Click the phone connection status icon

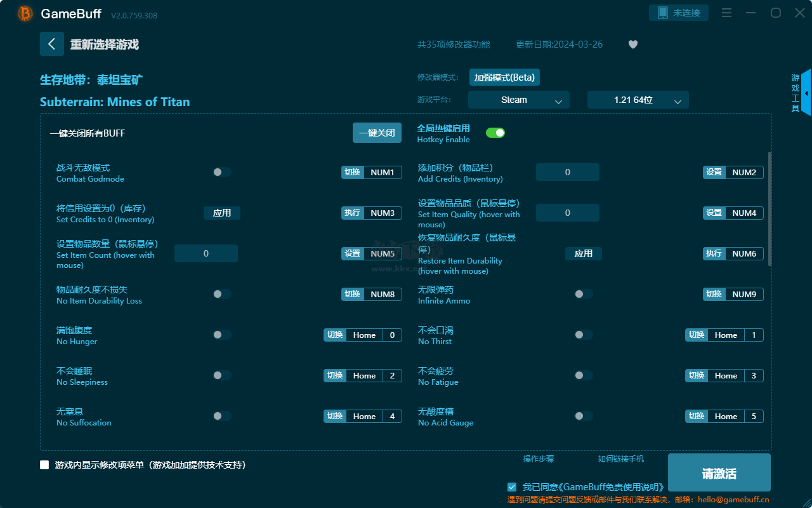(663, 13)
